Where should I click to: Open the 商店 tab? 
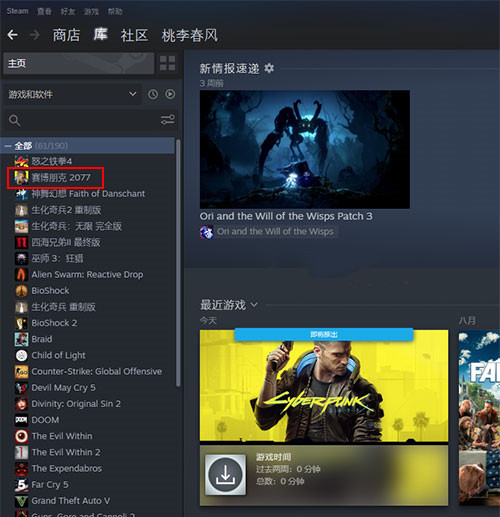pos(66,35)
